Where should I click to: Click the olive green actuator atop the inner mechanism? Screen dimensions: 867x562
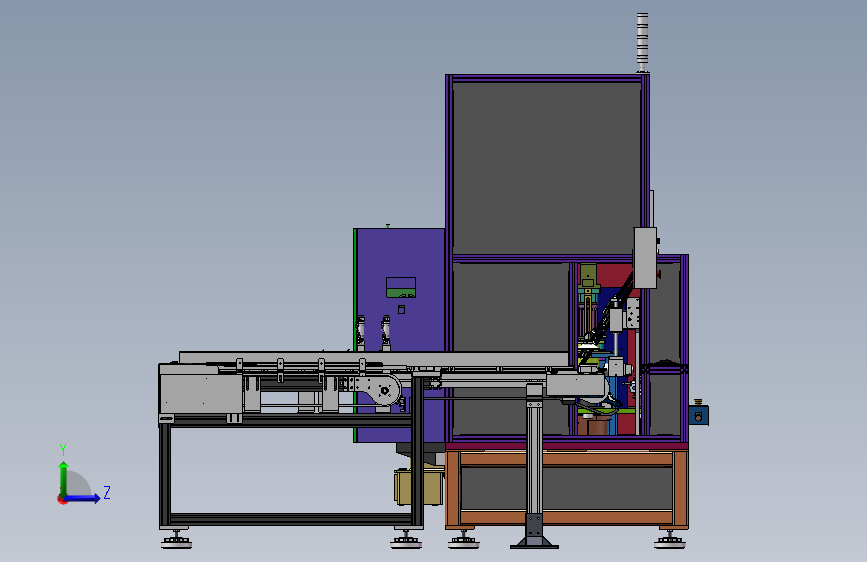point(588,275)
